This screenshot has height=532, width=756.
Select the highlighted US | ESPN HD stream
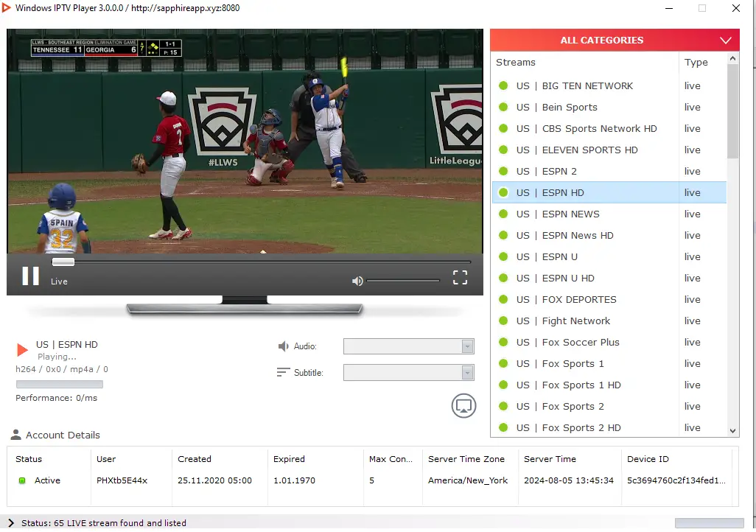pyautogui.click(x=609, y=192)
